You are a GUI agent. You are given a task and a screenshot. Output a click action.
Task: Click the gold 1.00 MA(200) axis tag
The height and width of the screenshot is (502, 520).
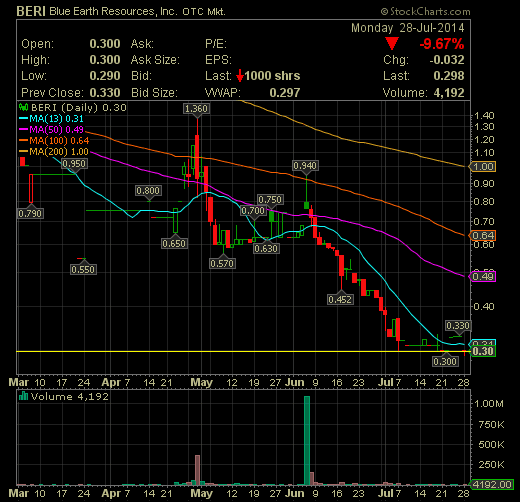pos(483,167)
